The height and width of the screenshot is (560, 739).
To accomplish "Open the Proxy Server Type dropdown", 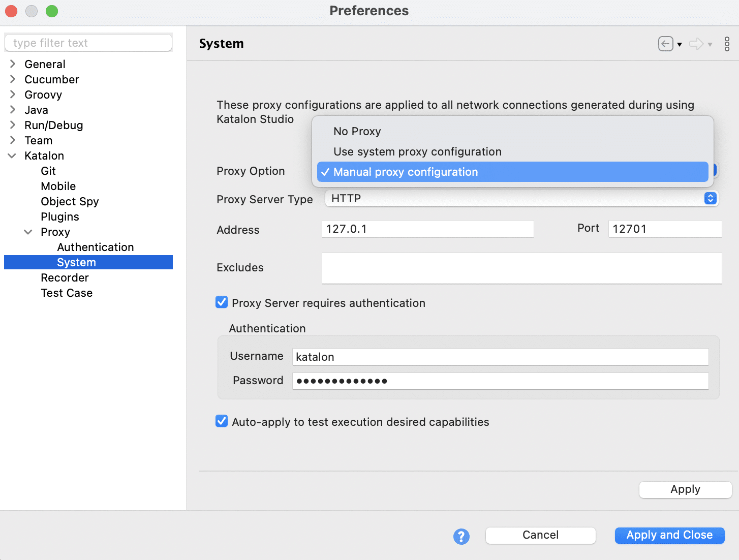I will [x=521, y=198].
